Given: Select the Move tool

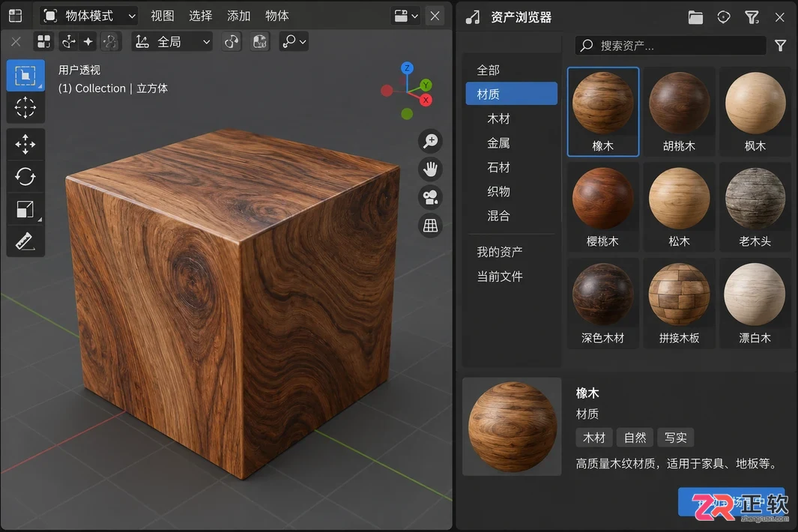Looking at the screenshot, I should [25, 145].
